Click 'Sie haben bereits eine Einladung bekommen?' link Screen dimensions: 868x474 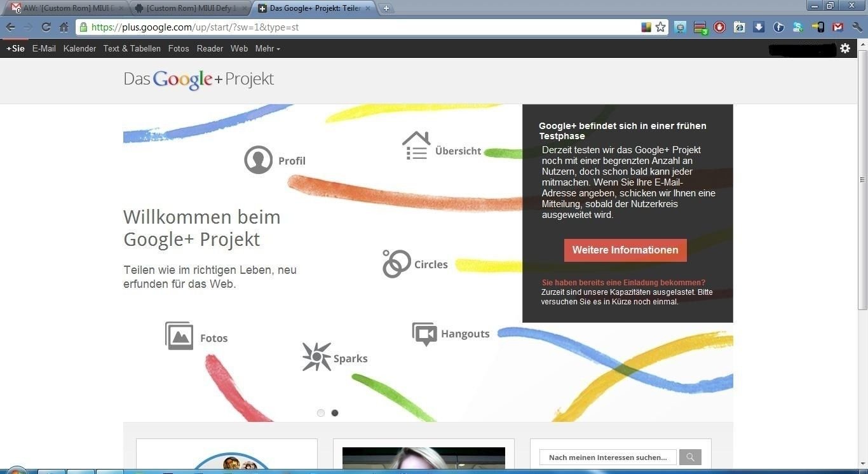tap(623, 283)
